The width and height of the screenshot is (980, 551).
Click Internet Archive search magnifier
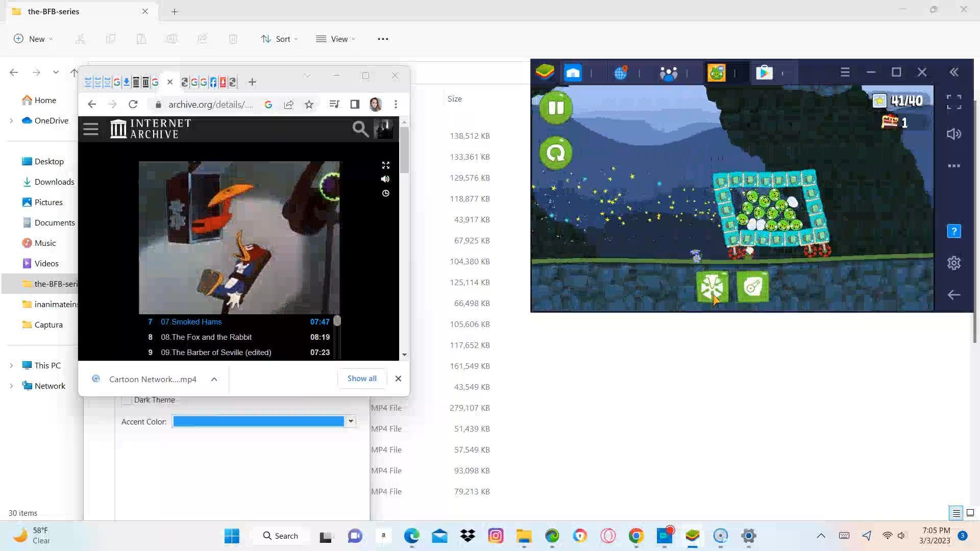coord(360,129)
